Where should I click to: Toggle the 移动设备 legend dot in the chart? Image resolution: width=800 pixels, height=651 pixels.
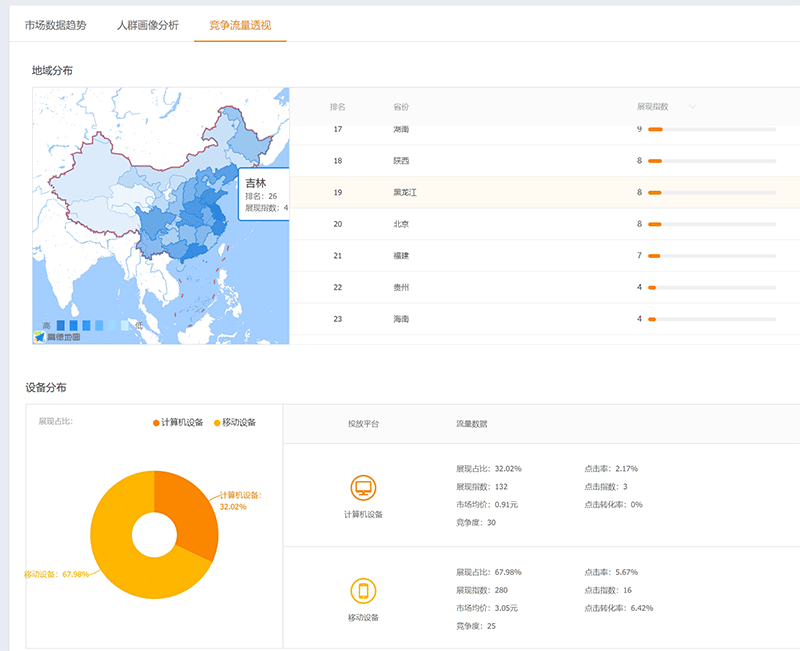tap(215, 423)
